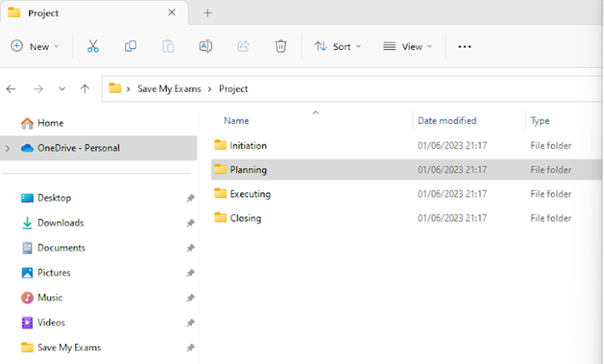
Task: Select the Executing folder
Action: click(x=250, y=194)
